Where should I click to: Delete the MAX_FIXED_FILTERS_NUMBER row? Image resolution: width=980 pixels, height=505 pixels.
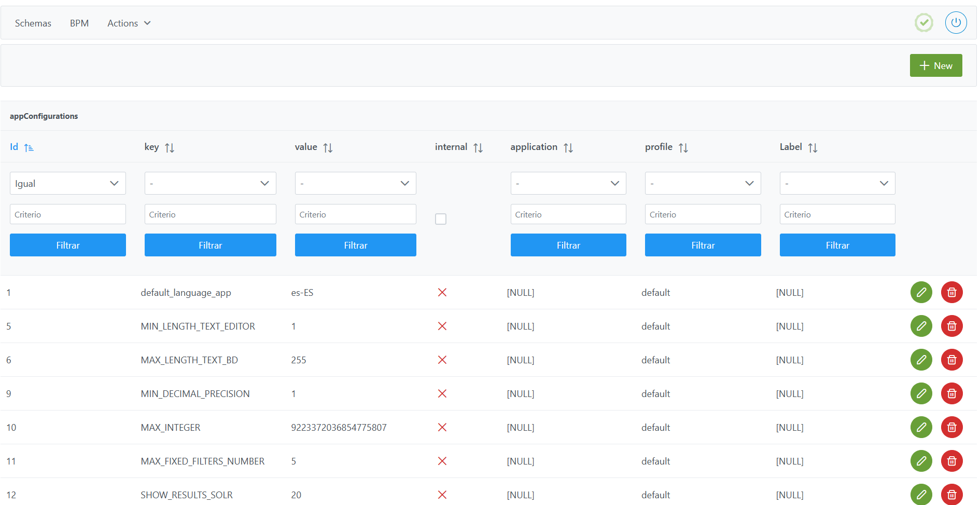pos(951,461)
